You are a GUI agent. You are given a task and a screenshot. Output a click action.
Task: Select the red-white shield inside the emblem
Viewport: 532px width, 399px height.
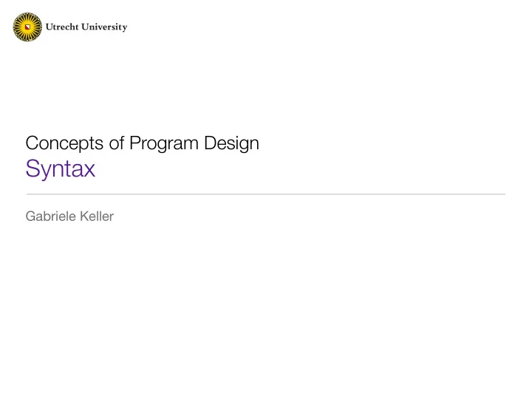click(x=28, y=27)
